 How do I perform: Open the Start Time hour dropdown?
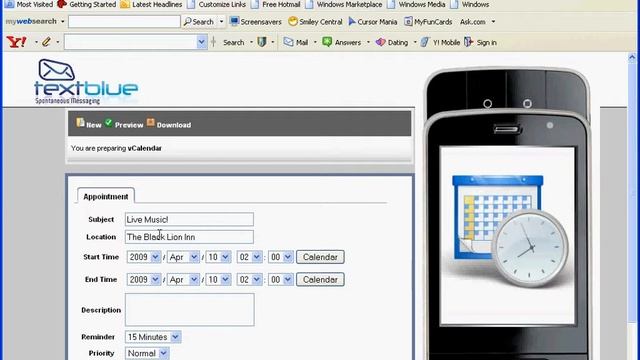click(249, 257)
